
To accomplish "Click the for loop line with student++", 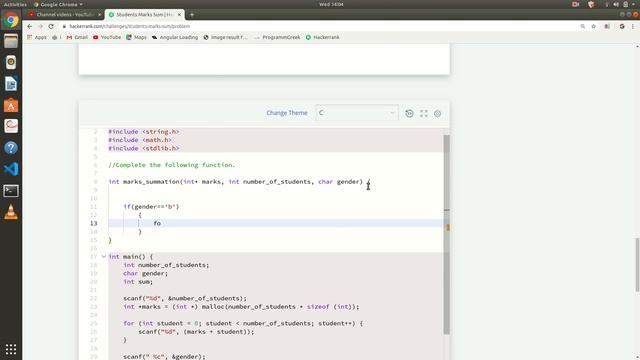I will 243,323.
